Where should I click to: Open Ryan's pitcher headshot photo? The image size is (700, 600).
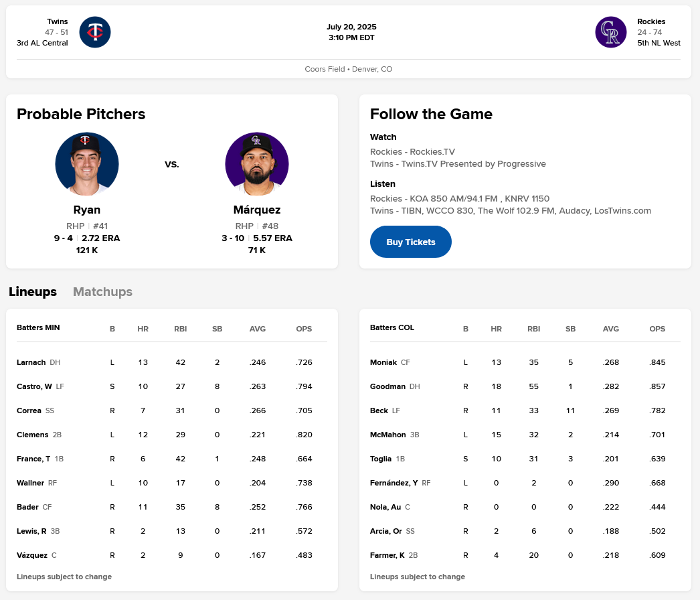[87, 164]
